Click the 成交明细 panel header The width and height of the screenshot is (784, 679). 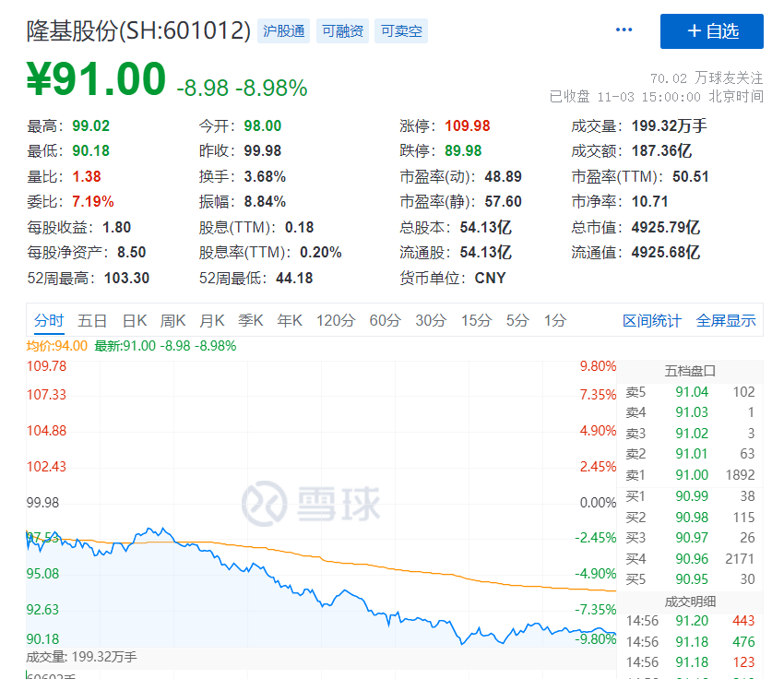[x=690, y=602]
